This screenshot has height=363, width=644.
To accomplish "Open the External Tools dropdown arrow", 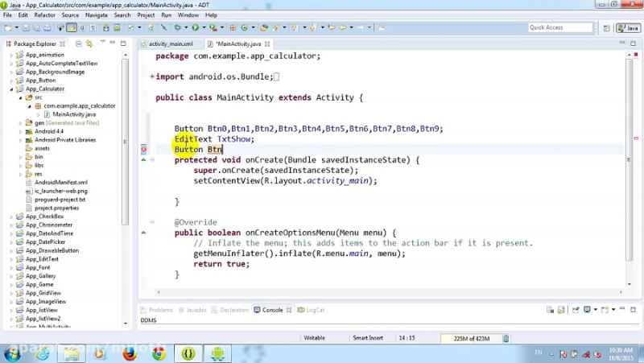I will click(x=222, y=27).
